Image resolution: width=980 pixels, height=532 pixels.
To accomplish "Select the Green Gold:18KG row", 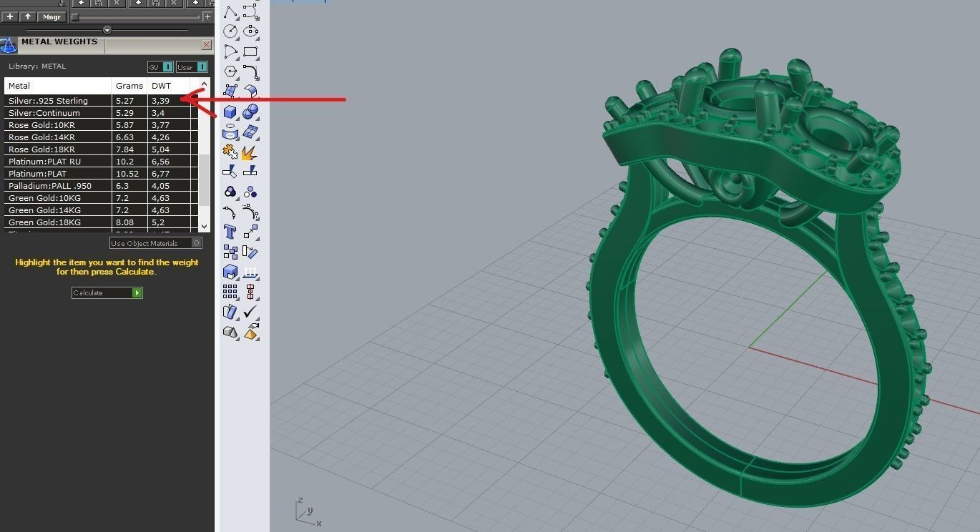I will click(101, 222).
